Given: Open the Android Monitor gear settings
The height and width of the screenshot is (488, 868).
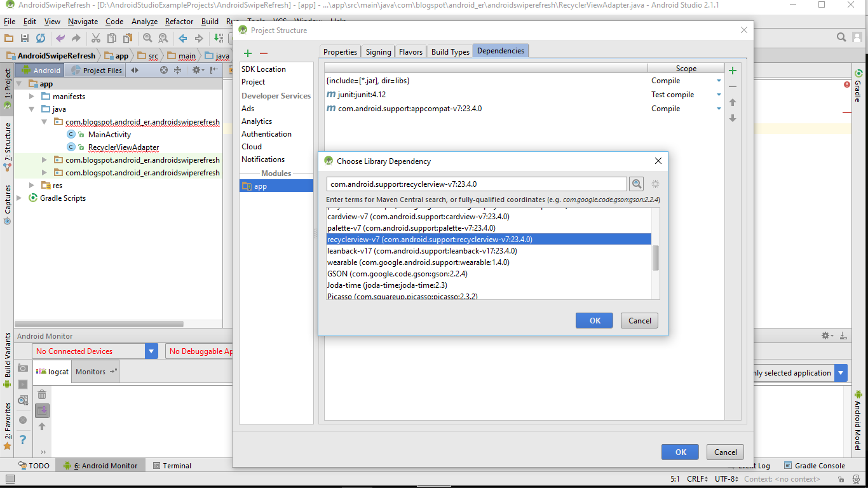Looking at the screenshot, I should [x=827, y=335].
